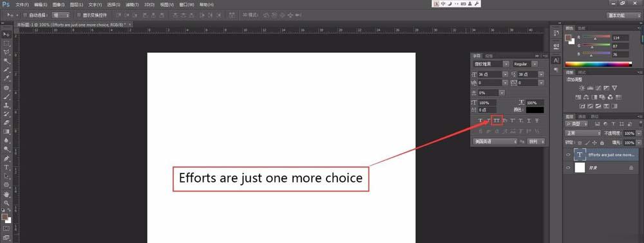Hide the 'Efforts are just one more' text layer
This screenshot has width=644, height=243.
click(568, 155)
